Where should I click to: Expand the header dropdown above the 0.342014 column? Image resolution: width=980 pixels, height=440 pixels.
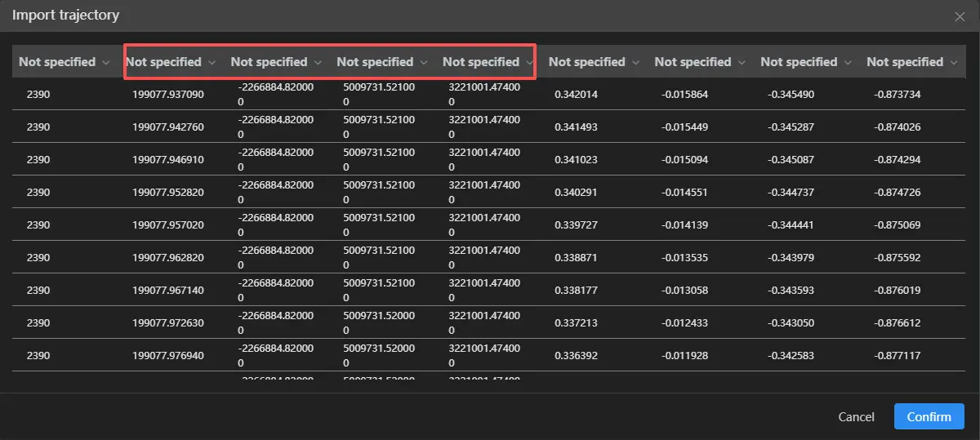pyautogui.click(x=594, y=62)
